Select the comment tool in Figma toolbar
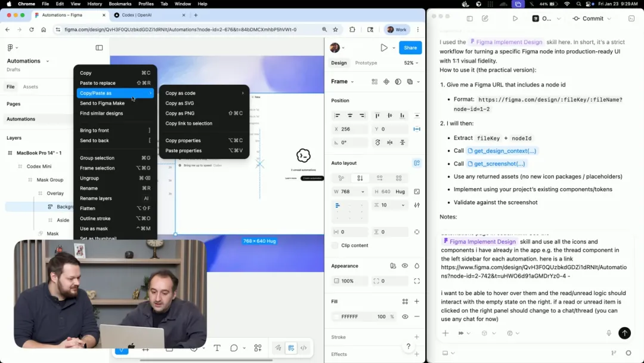 [x=234, y=348]
